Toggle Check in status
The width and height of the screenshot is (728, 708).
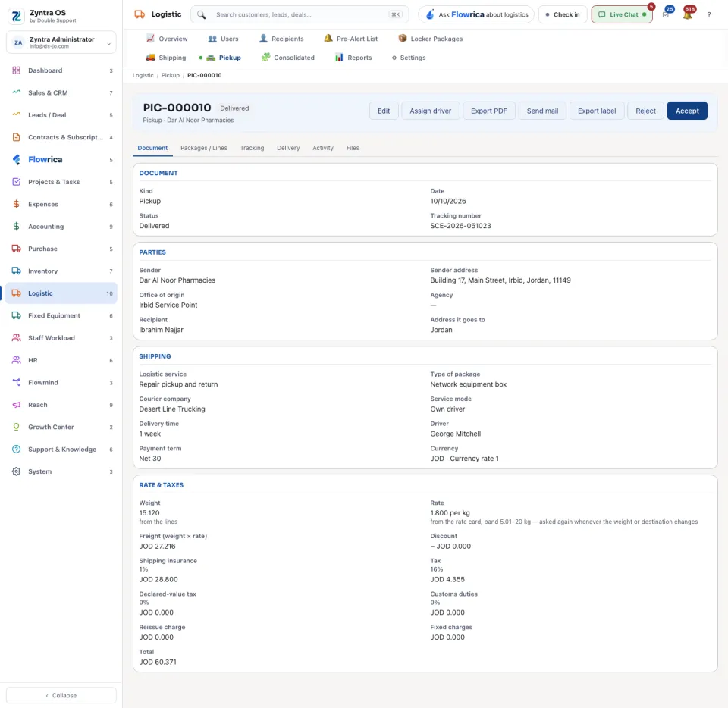point(563,15)
